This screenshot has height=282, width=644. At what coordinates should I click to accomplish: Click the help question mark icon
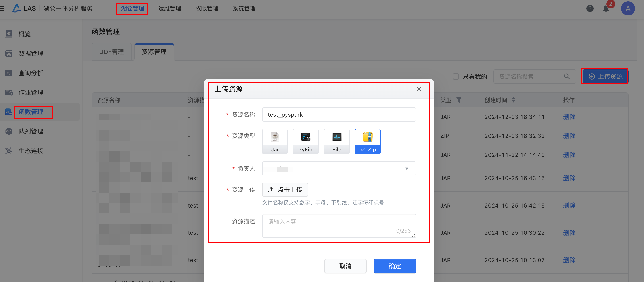pyautogui.click(x=590, y=8)
